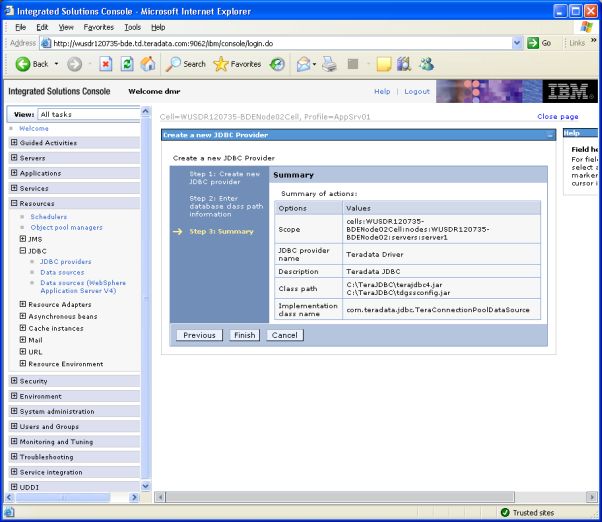The image size is (602, 522).
Task: Click the yellow note toolbar icon
Action: click(384, 64)
